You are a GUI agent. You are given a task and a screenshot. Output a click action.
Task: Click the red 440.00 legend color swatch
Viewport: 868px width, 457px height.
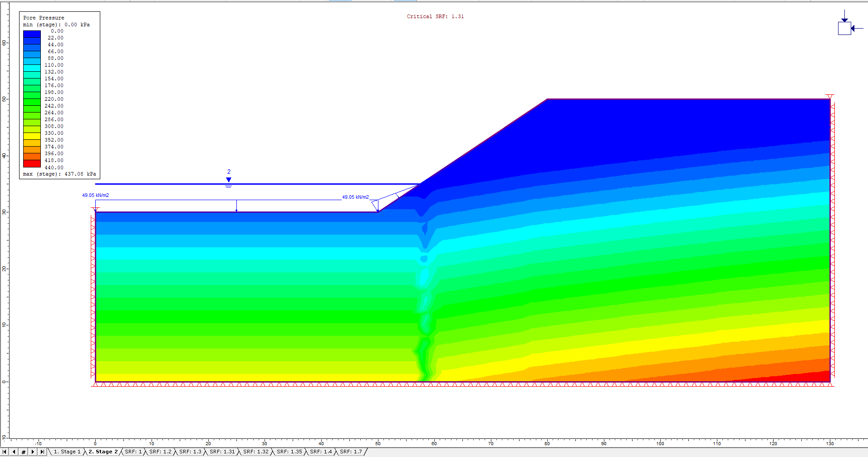[31, 164]
